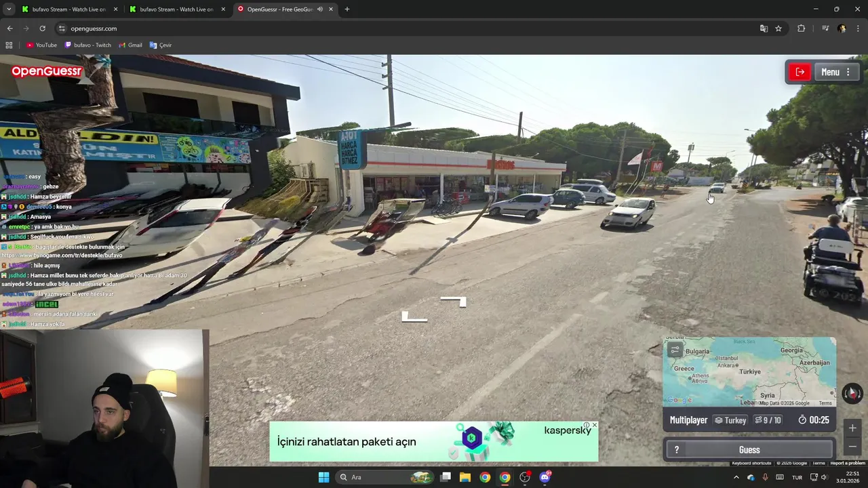Click the 9 / 10 round counter
Screen dimensions: 868x488
(x=768, y=420)
